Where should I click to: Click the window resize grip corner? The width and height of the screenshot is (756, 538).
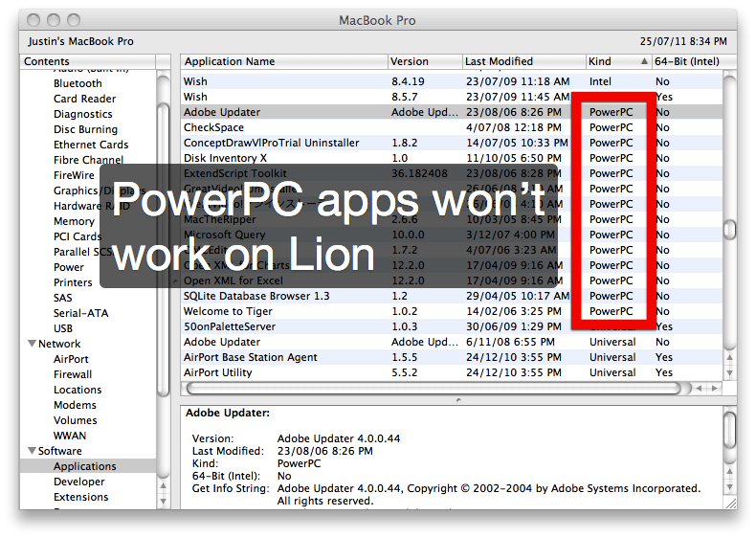[x=731, y=504]
